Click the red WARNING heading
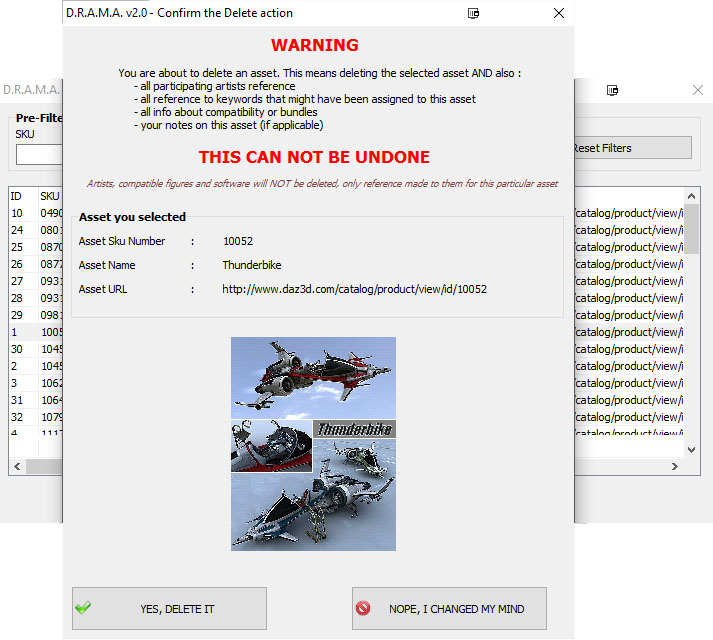The width and height of the screenshot is (713, 640). point(315,45)
